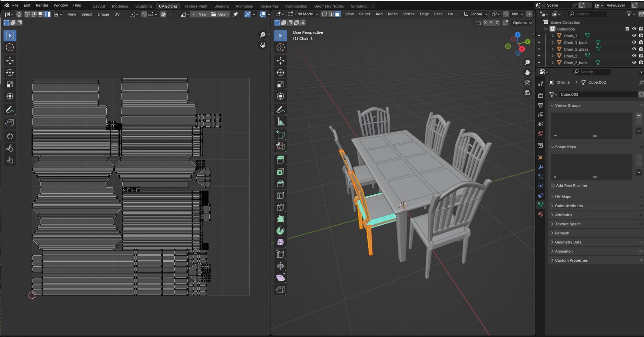Toggle camera view in 3D viewport
The width and height of the screenshot is (644, 337).
point(527,83)
